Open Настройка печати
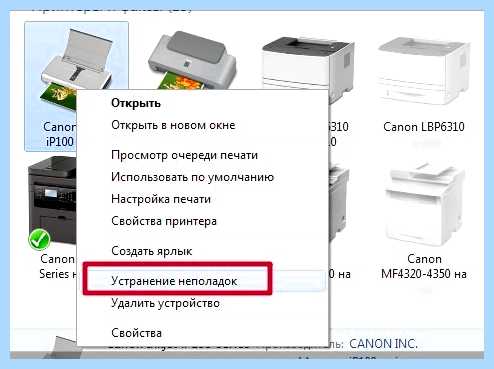 tap(161, 199)
